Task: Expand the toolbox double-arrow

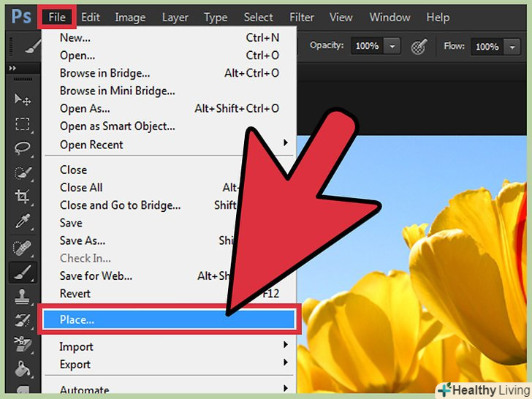Action: (x=13, y=68)
